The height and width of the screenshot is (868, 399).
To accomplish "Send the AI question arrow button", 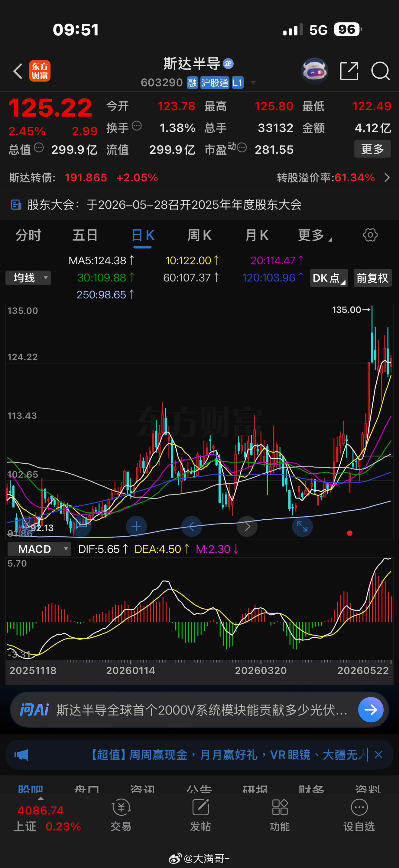I will [x=371, y=710].
